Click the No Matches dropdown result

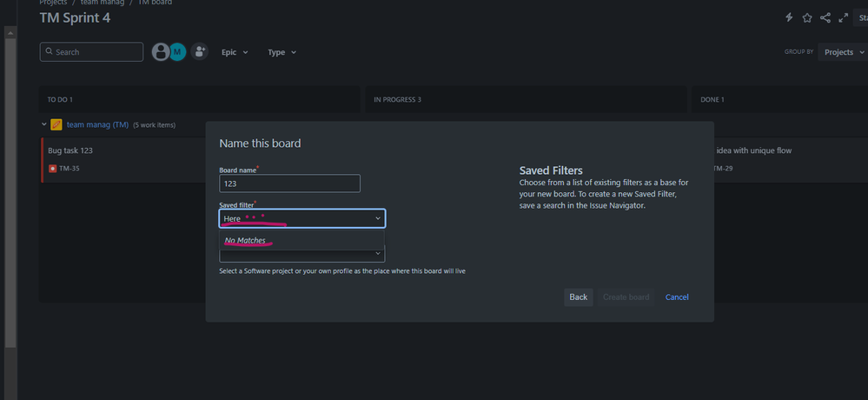click(x=301, y=241)
